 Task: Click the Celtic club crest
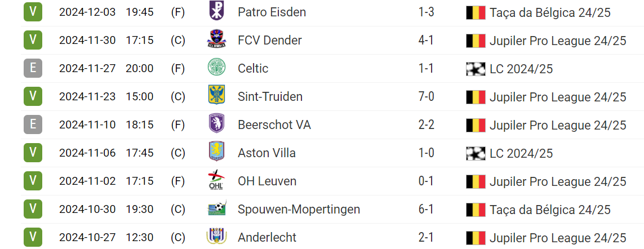tap(216, 68)
